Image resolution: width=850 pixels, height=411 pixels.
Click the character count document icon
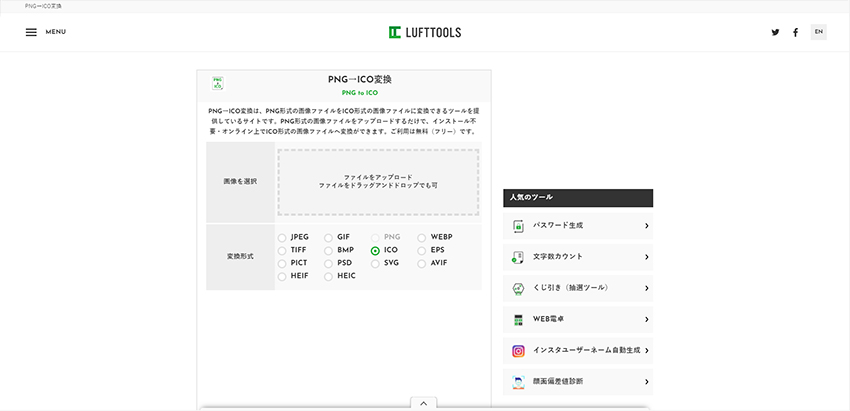(518, 257)
